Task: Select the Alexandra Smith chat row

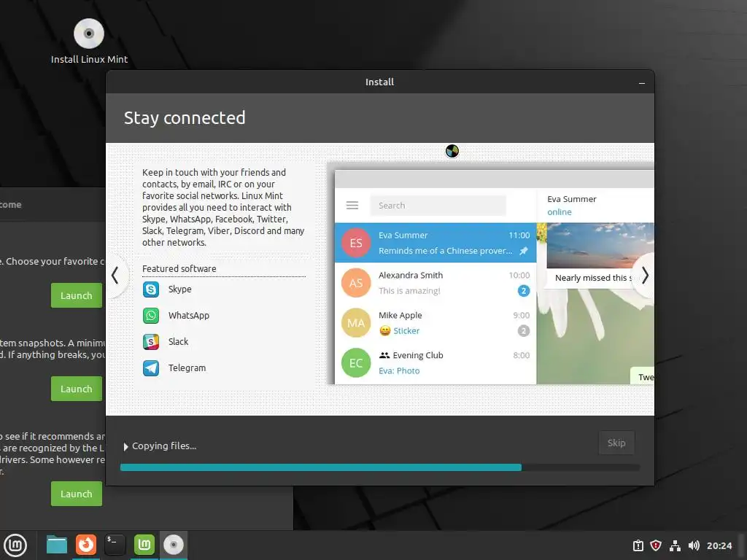Action: coord(436,283)
